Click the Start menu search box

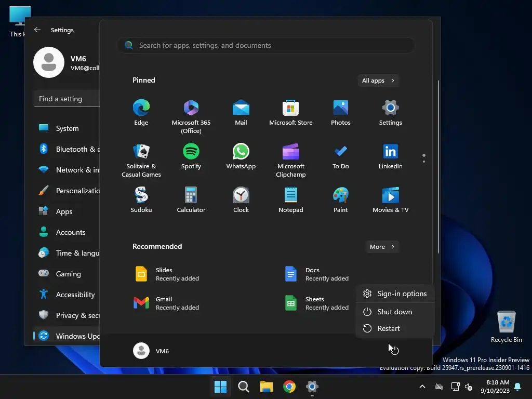(266, 45)
